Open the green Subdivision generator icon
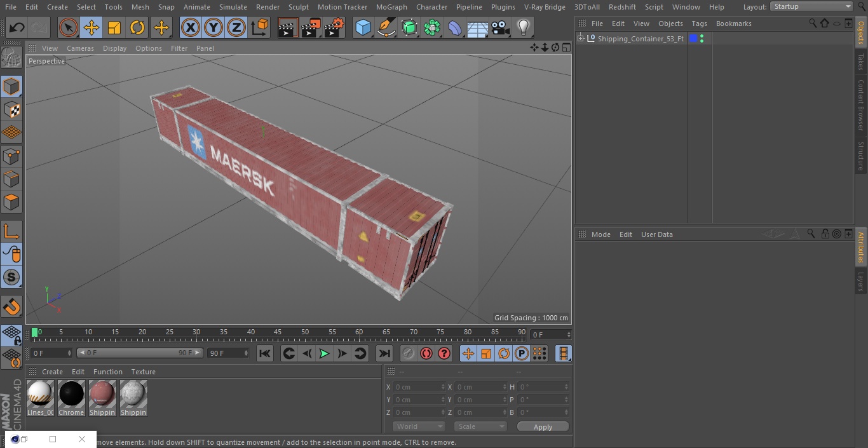Screen dimensions: 868x448 coord(409,27)
